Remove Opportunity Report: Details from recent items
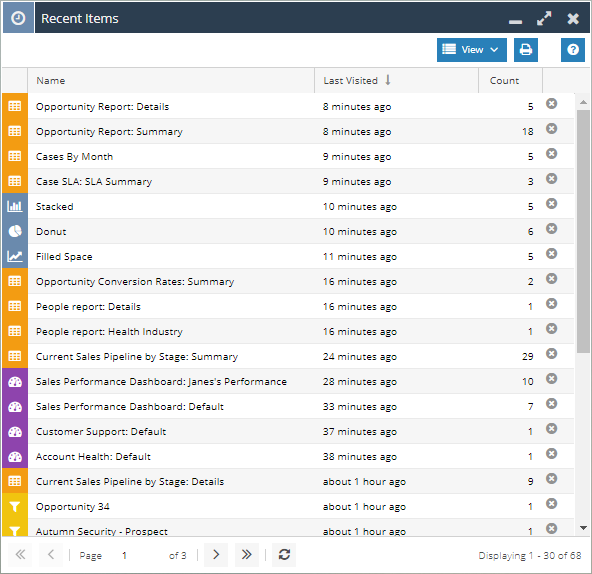This screenshot has height=574, width=592. click(x=552, y=103)
